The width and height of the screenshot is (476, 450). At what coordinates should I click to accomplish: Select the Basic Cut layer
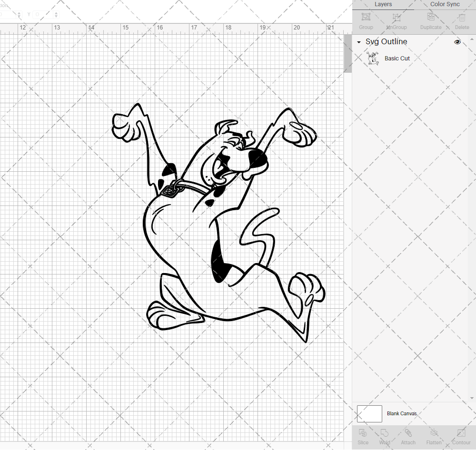(397, 58)
